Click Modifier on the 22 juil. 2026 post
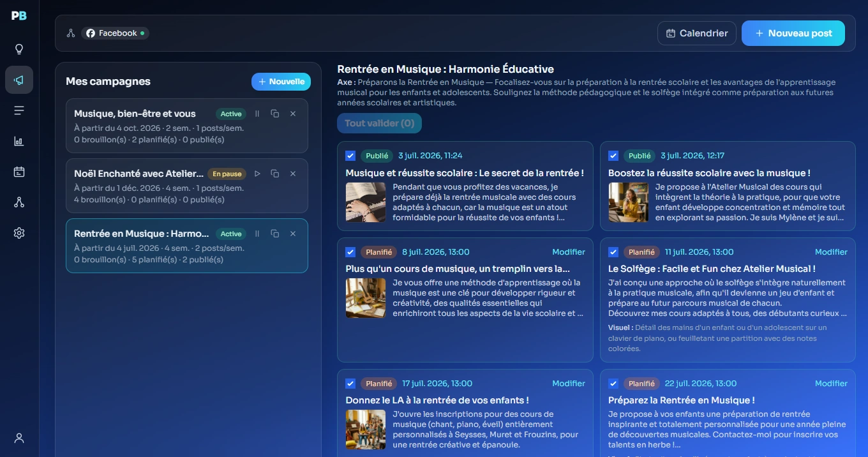The image size is (868, 457). pyautogui.click(x=831, y=384)
